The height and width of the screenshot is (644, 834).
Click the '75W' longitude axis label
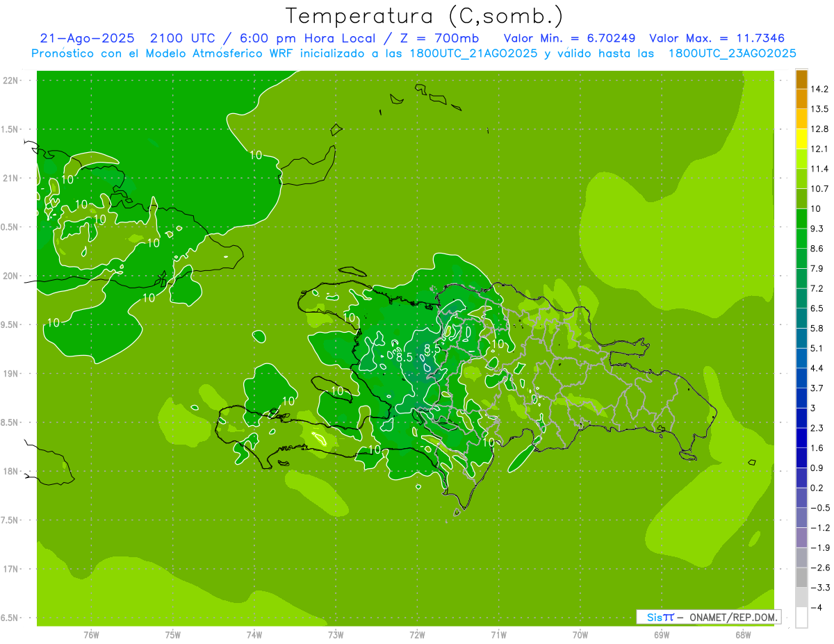click(173, 635)
